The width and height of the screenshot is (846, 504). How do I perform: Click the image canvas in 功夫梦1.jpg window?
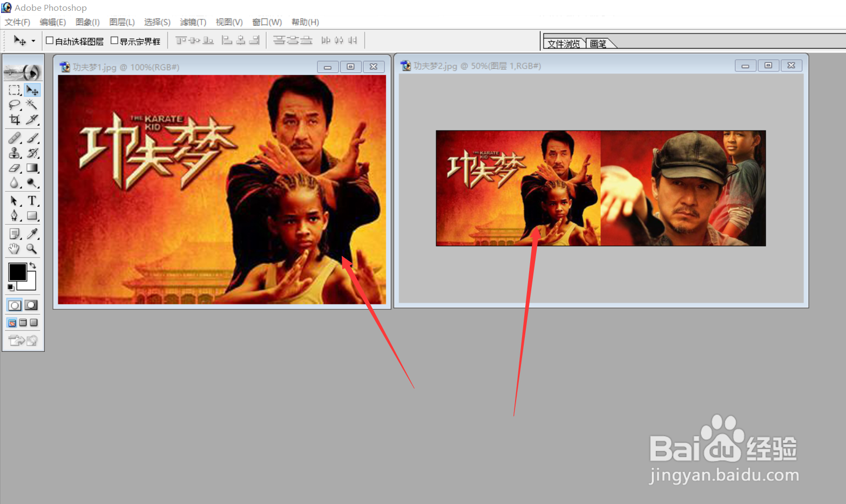pos(222,189)
